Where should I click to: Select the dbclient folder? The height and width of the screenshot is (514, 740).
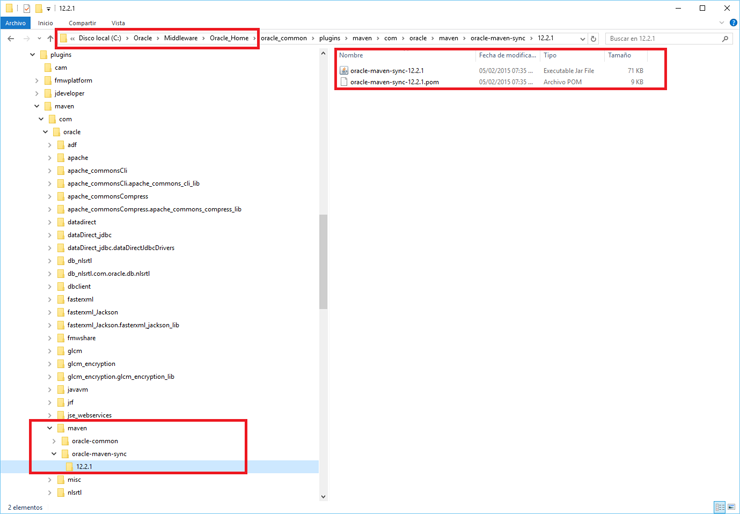79,286
